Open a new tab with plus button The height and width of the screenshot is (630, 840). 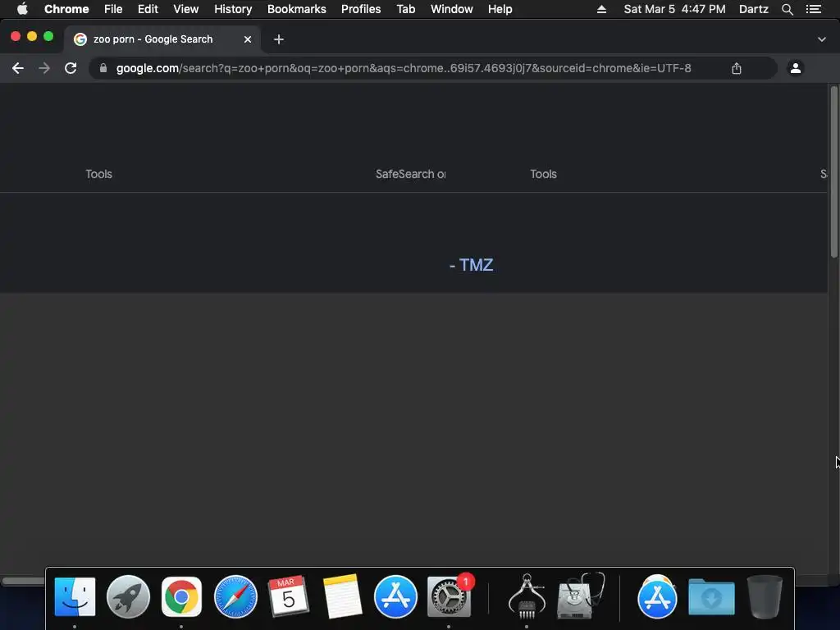[279, 39]
